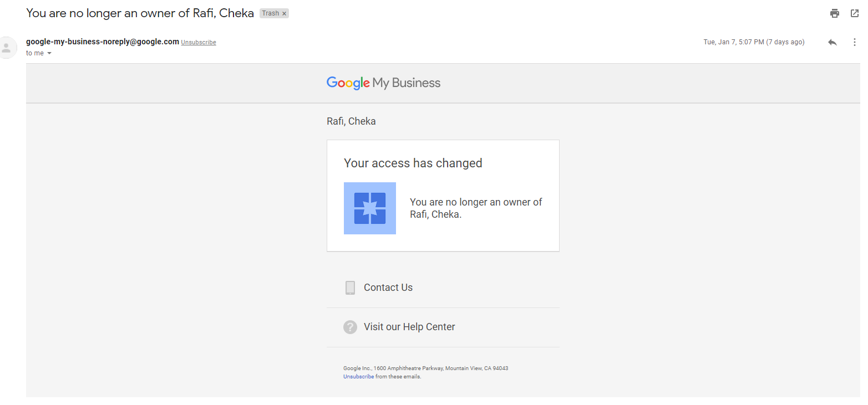Click the email date and time stamp

pyautogui.click(x=754, y=42)
